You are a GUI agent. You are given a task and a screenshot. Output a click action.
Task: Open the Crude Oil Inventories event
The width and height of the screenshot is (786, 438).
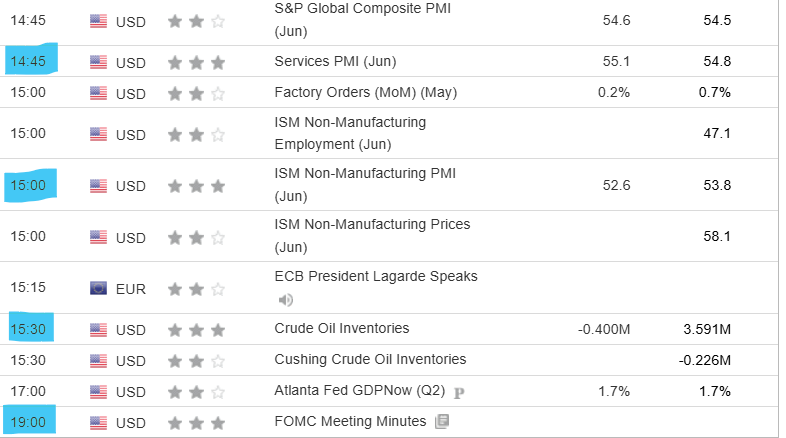click(x=341, y=329)
